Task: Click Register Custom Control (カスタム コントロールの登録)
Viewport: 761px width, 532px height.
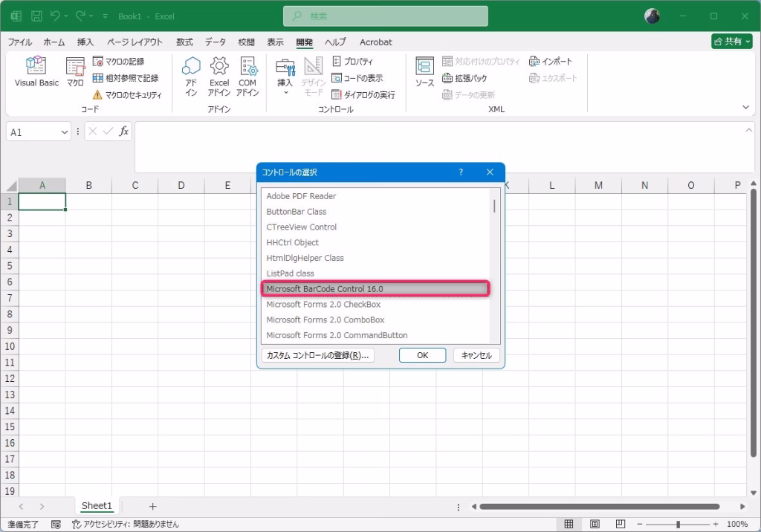Action: (318, 355)
